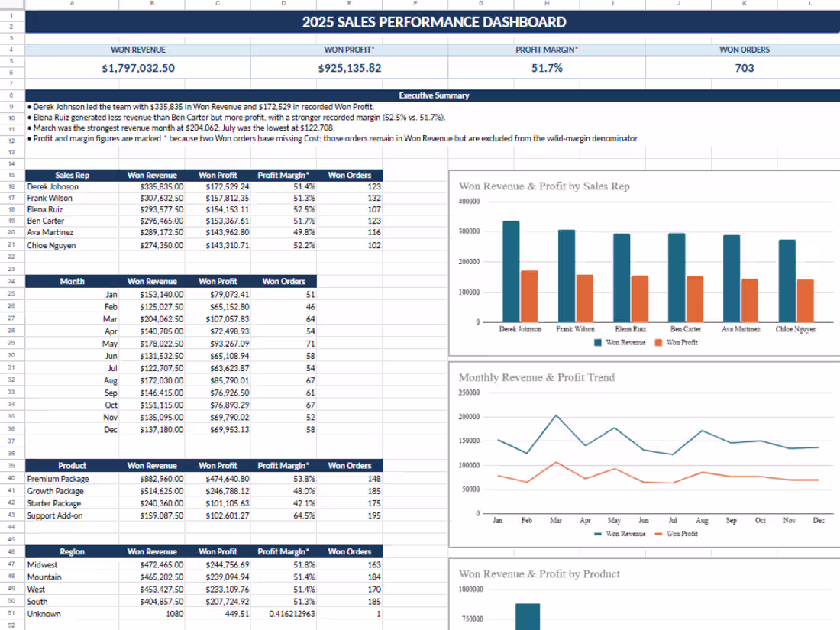Image resolution: width=840 pixels, height=630 pixels.
Task: Select the Profit Margin value 51.7%
Action: pos(547,68)
